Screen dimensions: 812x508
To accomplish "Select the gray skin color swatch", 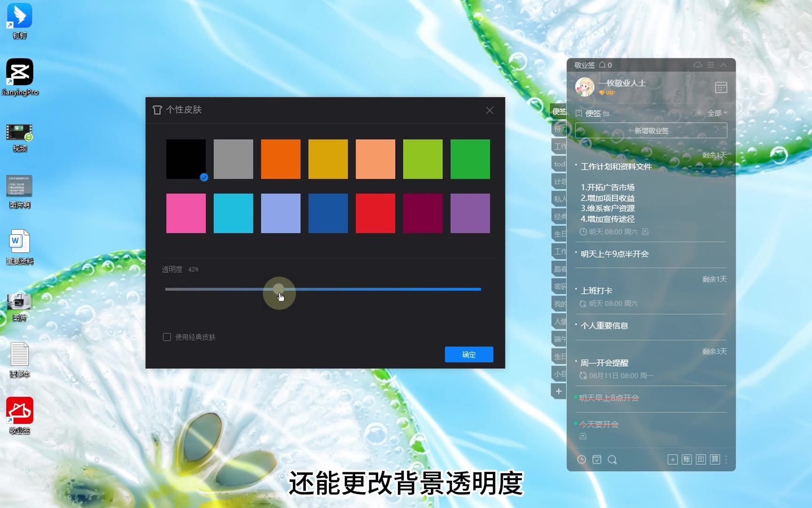I will [x=233, y=159].
